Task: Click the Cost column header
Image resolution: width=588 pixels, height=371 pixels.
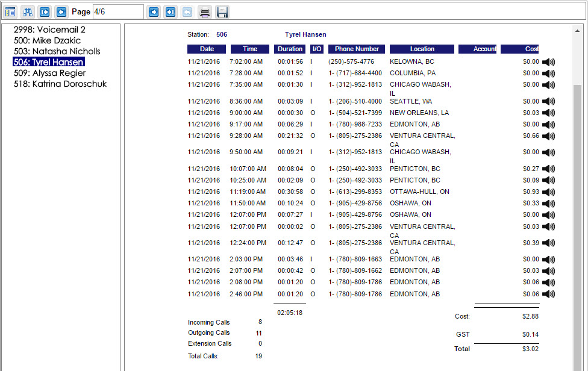Action: click(x=520, y=49)
